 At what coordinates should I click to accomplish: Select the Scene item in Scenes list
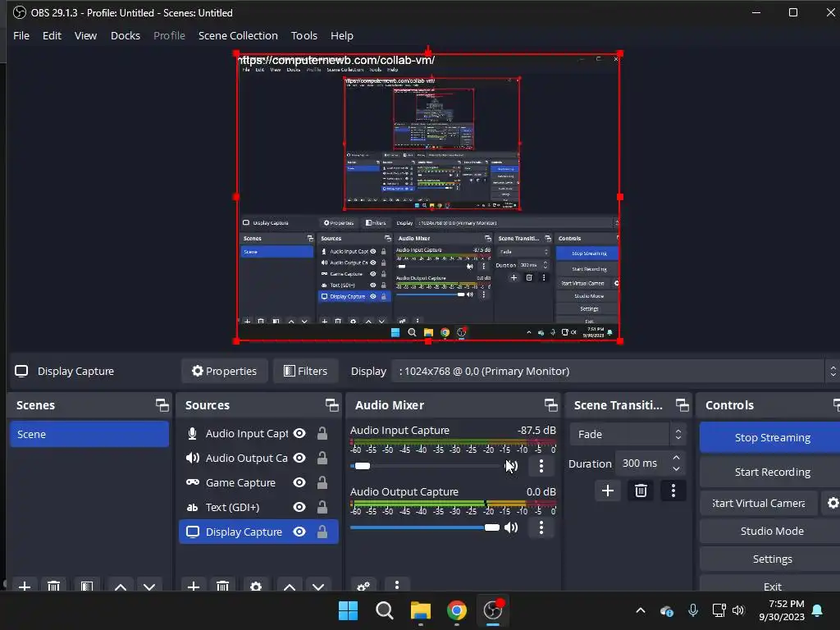tap(89, 434)
